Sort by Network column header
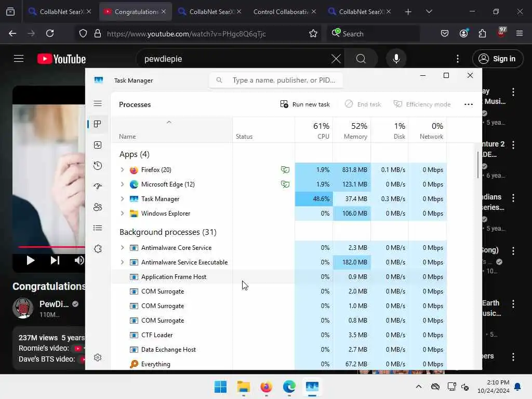Screen dimensions: 532x399 428,130
